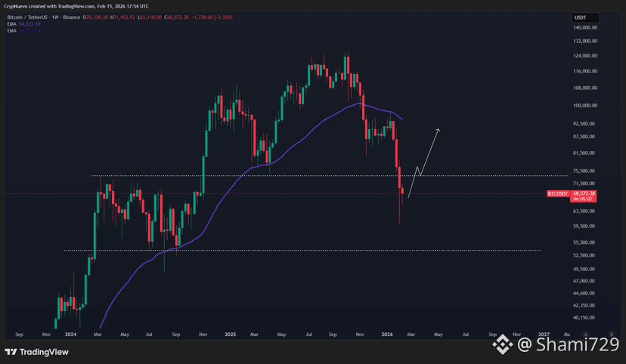
Task: Click the 124,000.00 price axis label
Action: pyautogui.click(x=585, y=56)
